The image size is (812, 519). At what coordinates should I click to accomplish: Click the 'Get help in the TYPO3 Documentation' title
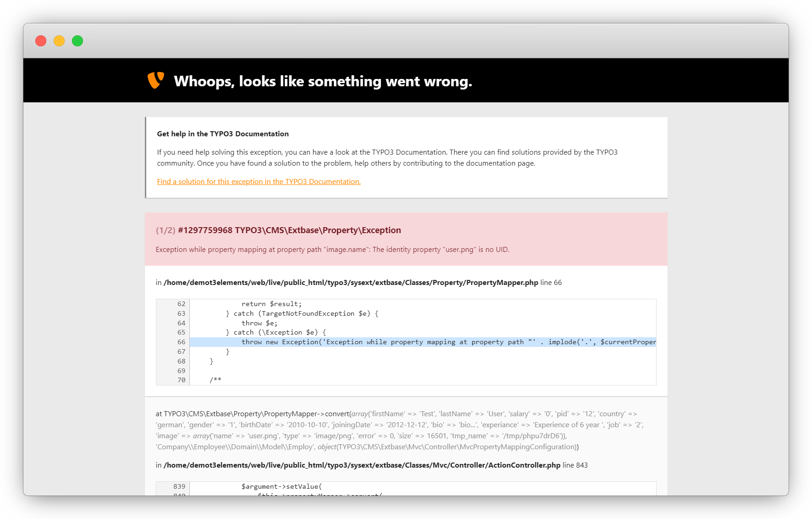tap(223, 134)
